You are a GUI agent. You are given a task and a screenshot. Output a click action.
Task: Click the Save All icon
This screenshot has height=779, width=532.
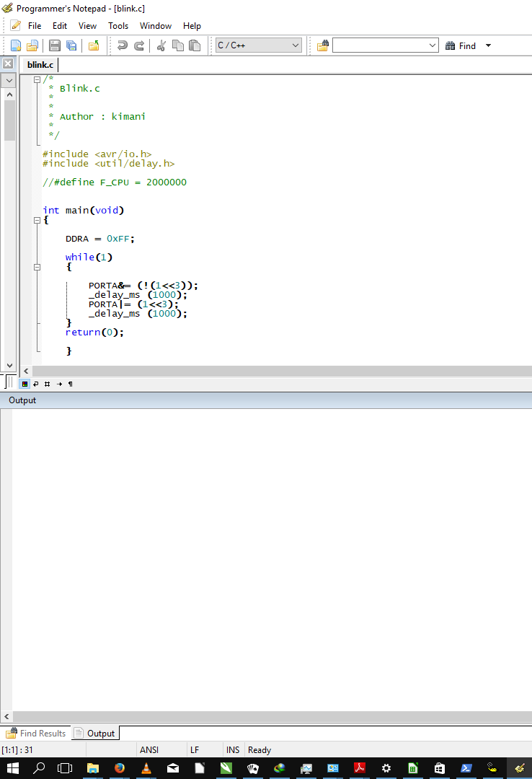click(71, 45)
